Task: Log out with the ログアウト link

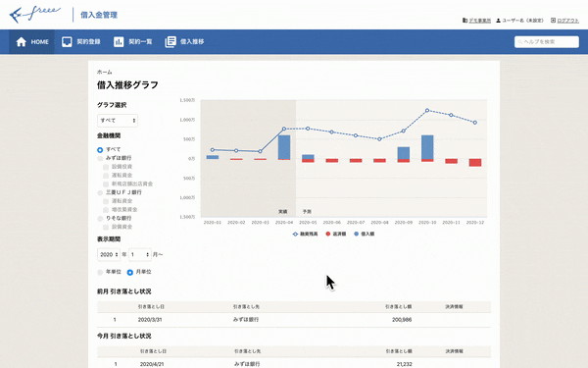Action: [x=567, y=21]
